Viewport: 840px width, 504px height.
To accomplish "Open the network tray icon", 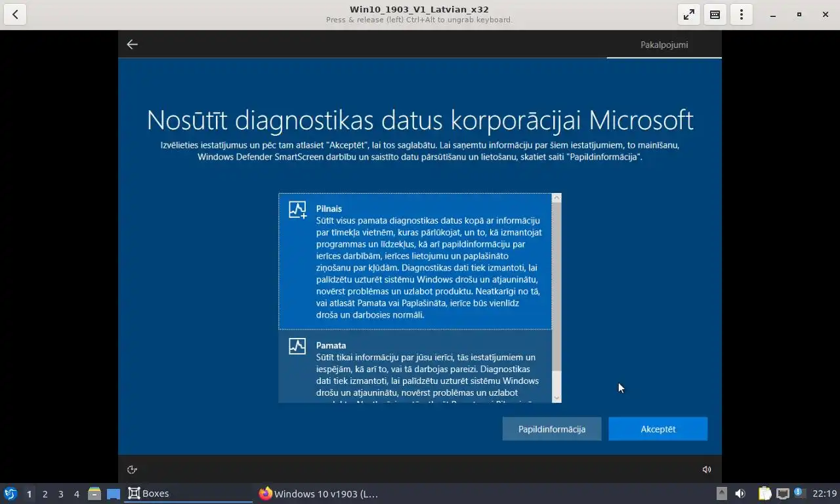I will [x=782, y=493].
